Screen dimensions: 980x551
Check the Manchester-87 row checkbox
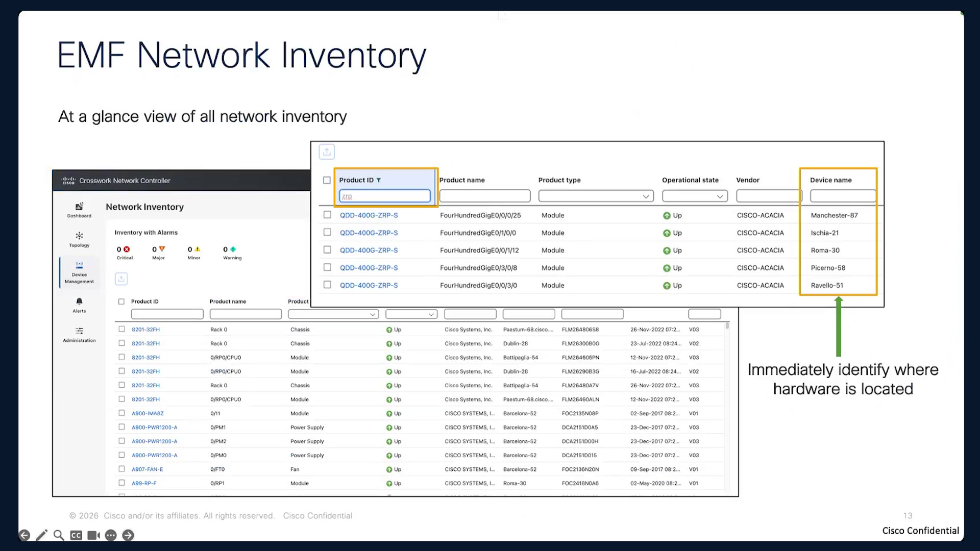coord(327,215)
